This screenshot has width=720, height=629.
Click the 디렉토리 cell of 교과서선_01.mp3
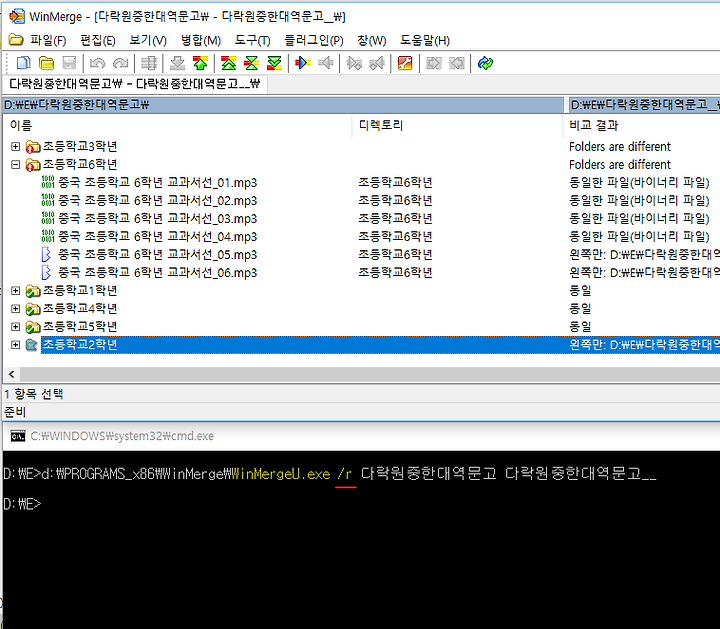(395, 183)
